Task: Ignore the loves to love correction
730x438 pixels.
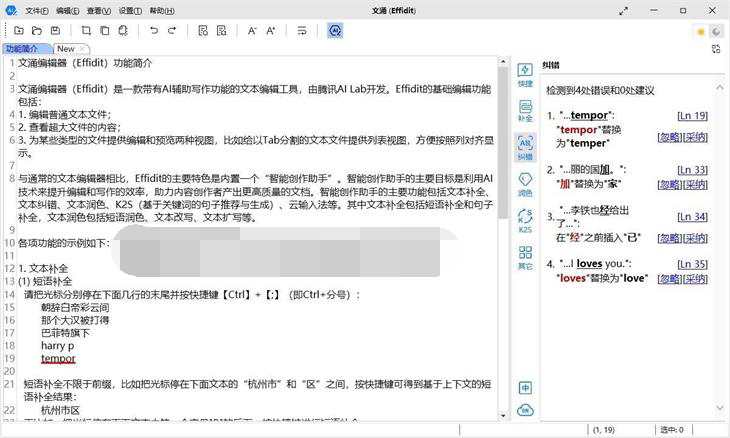Action: 669,278
